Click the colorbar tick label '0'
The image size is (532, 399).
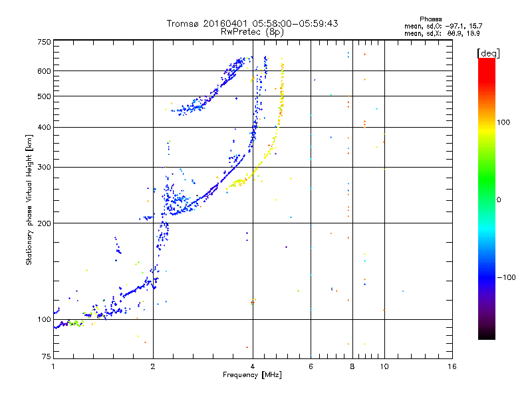point(498,200)
